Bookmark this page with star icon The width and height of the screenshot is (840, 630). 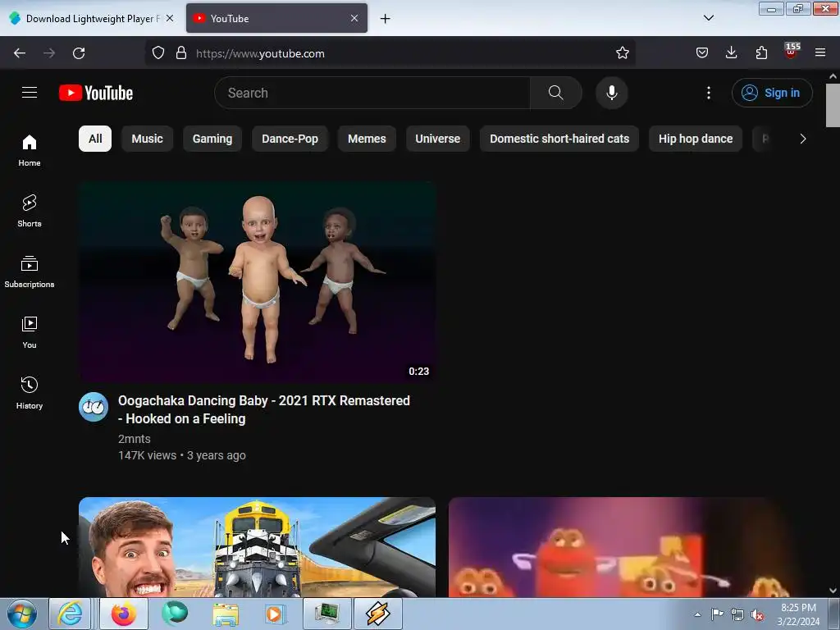(622, 53)
